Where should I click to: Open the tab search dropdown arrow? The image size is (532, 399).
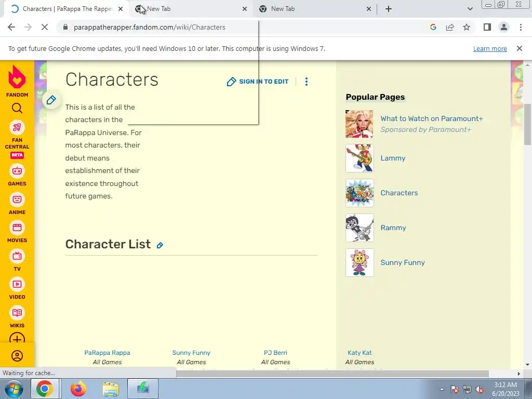(x=470, y=9)
